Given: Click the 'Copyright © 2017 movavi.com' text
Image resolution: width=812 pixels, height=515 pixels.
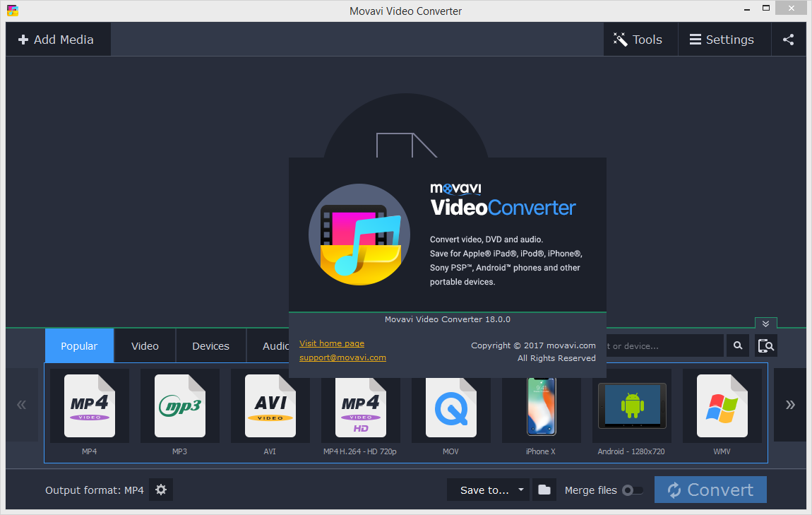Looking at the screenshot, I should pyautogui.click(x=533, y=345).
